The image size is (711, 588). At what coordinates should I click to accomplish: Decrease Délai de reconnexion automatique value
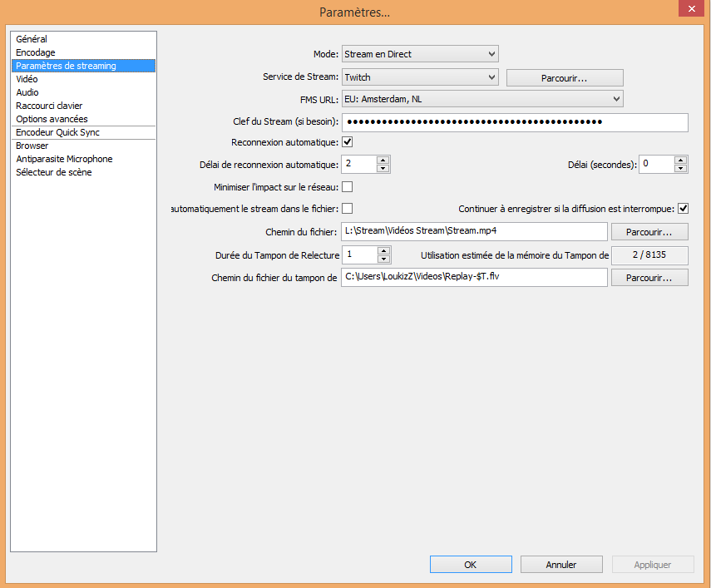[x=383, y=168]
